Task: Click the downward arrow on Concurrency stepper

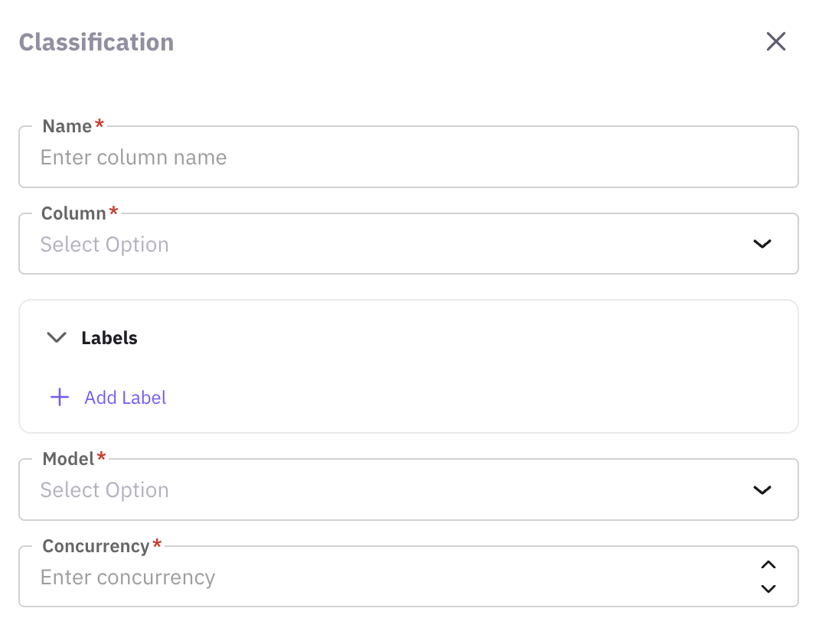Action: 768,589
